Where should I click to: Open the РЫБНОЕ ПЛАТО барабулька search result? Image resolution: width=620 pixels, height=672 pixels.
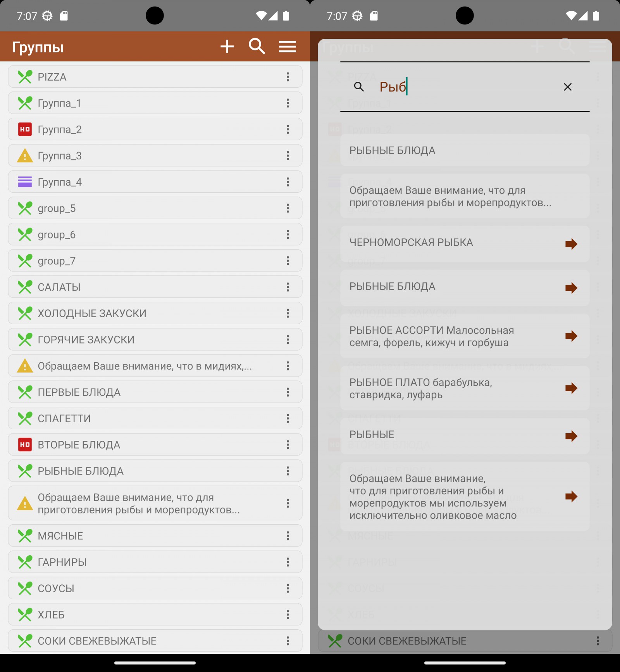point(449,388)
